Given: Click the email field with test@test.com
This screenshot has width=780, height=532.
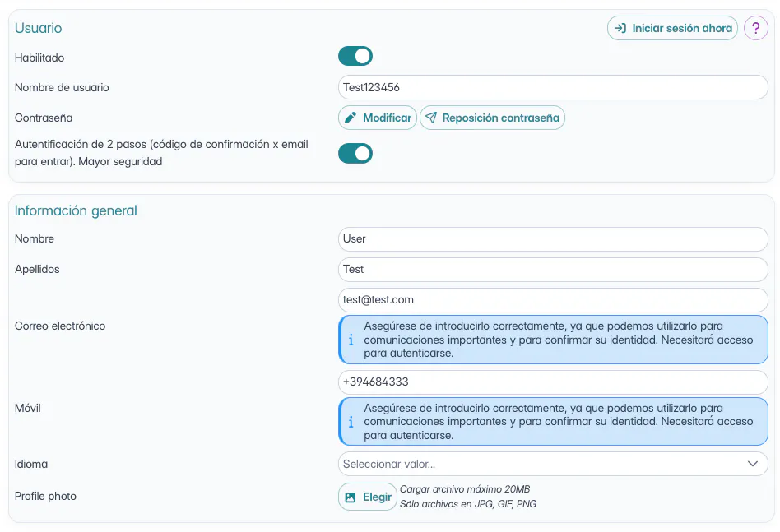Looking at the screenshot, I should 553,300.
